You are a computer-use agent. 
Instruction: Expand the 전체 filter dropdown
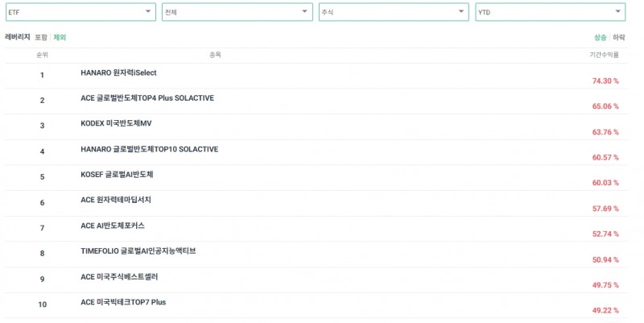pos(236,12)
